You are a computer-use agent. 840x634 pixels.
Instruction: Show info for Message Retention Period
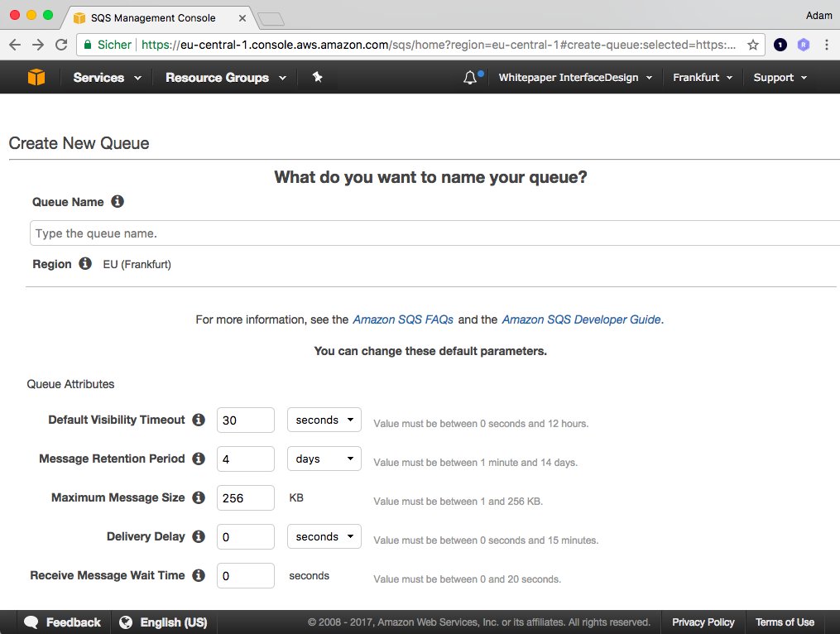[199, 459]
